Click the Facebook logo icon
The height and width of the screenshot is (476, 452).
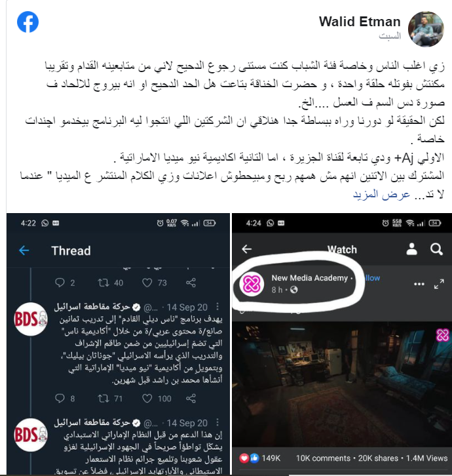[x=28, y=22]
